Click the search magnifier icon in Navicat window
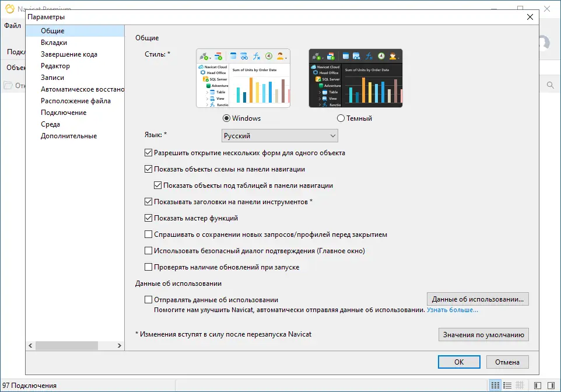Image resolution: width=561 pixels, height=392 pixels. pyautogui.click(x=551, y=85)
